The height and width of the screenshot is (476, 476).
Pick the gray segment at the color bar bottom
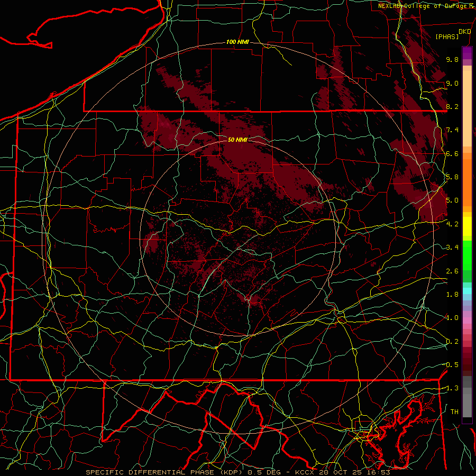[467, 405]
